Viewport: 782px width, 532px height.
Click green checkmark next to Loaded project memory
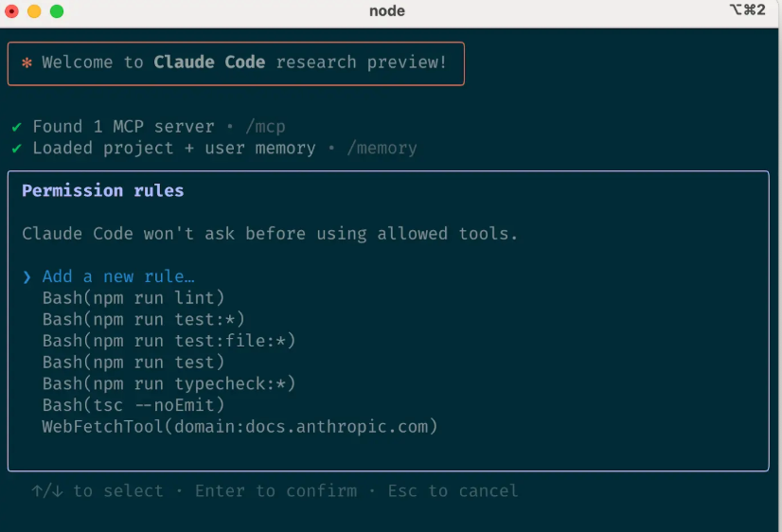coord(17,149)
